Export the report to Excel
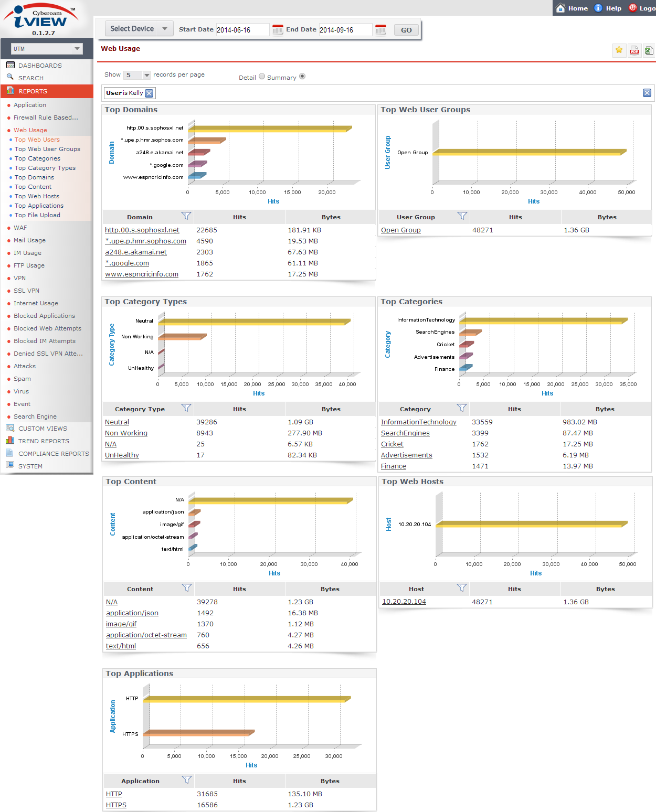 649,50
